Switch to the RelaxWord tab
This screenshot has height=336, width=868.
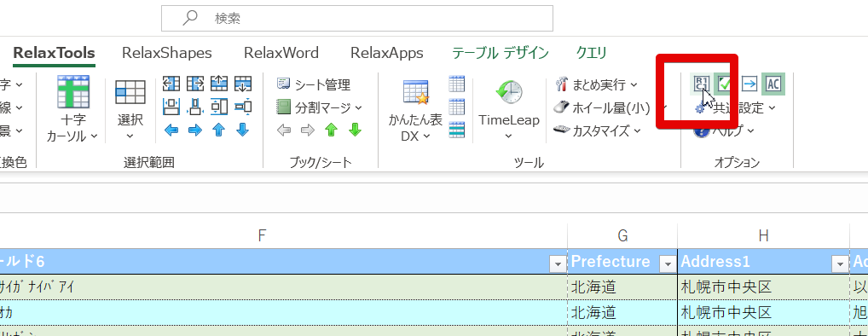[281, 53]
